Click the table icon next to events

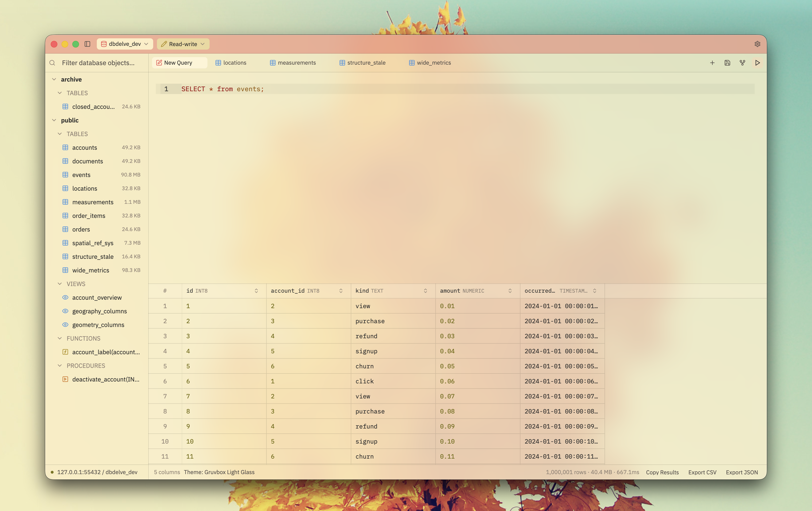(x=65, y=175)
